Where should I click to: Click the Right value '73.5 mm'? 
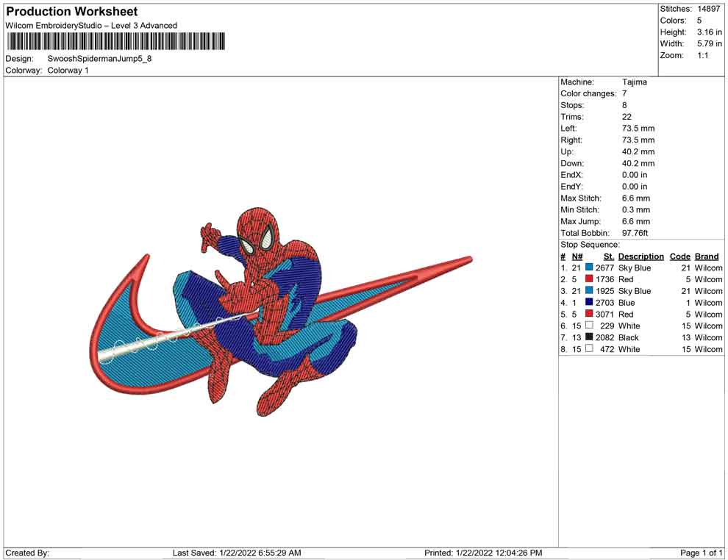point(638,140)
